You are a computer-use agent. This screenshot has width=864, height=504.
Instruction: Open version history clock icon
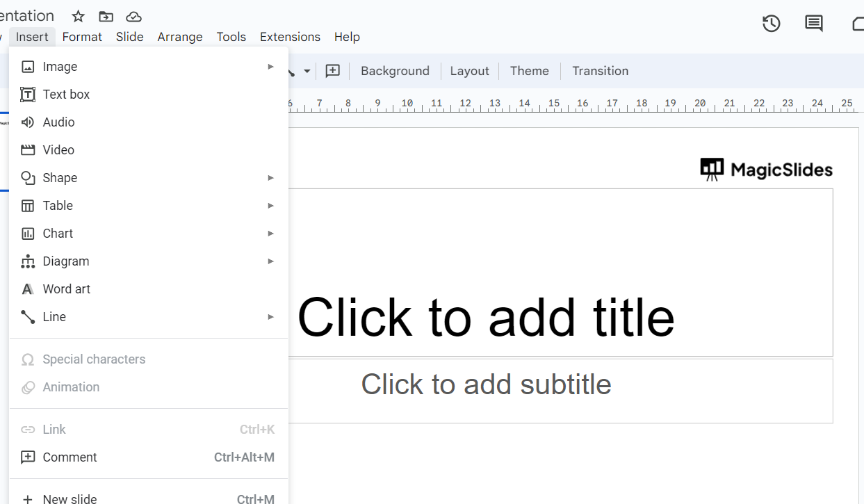(771, 24)
